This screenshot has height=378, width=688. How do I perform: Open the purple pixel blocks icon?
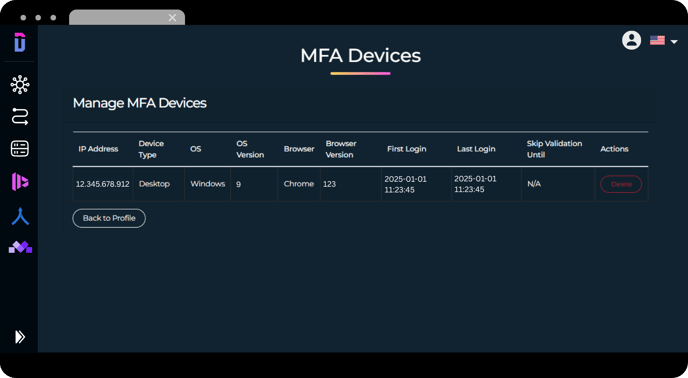(20, 247)
